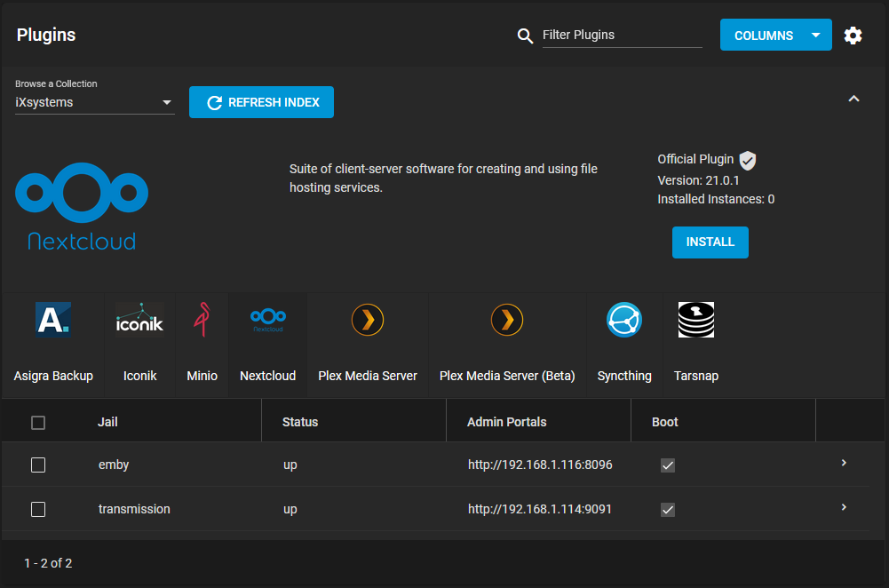Sort by the Status column header
Viewport: 889px width, 588px height.
click(x=300, y=422)
